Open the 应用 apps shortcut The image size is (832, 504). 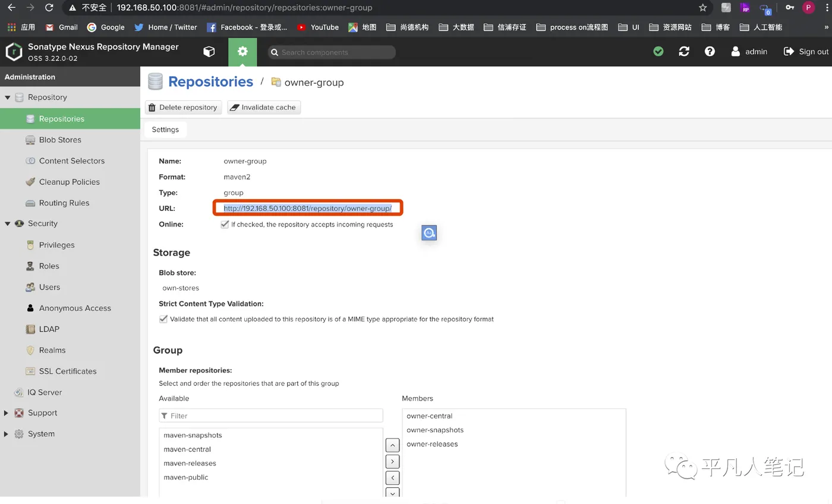tap(21, 27)
